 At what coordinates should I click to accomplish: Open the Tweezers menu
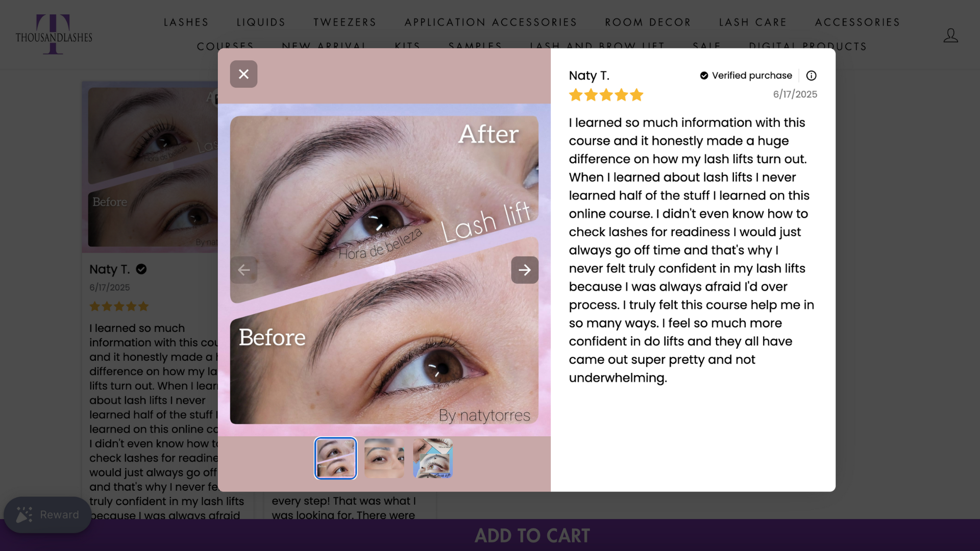(x=345, y=22)
